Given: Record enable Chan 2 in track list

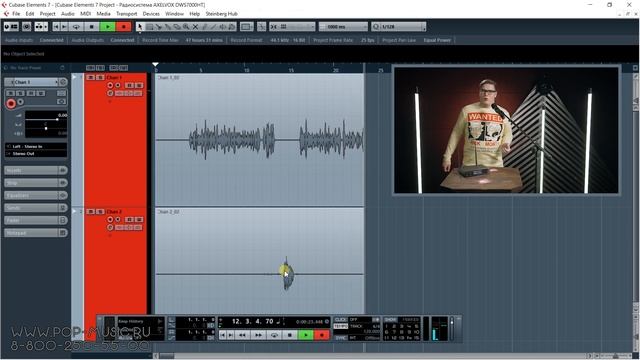Looking at the screenshot, I should coord(110,220).
